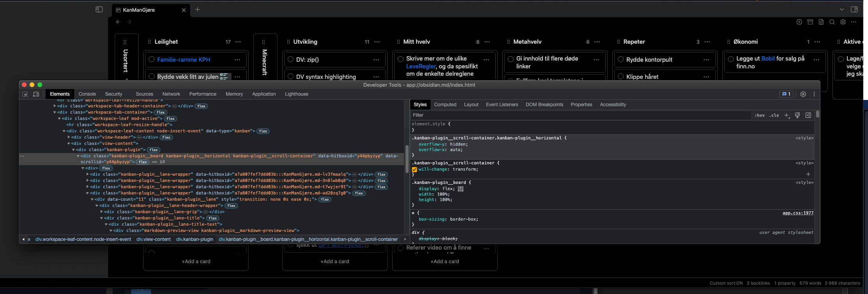Image resolution: width=868 pixels, height=294 pixels.
Task: Open the Computed styles tab
Action: tap(445, 105)
